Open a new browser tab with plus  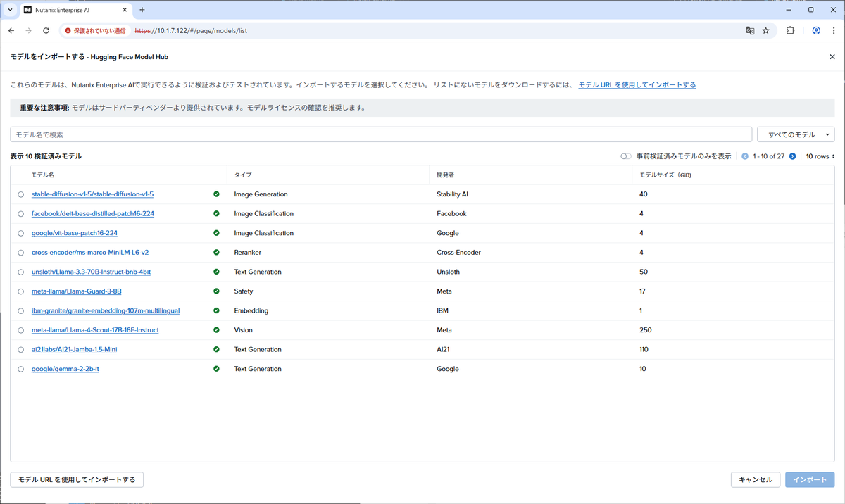142,10
